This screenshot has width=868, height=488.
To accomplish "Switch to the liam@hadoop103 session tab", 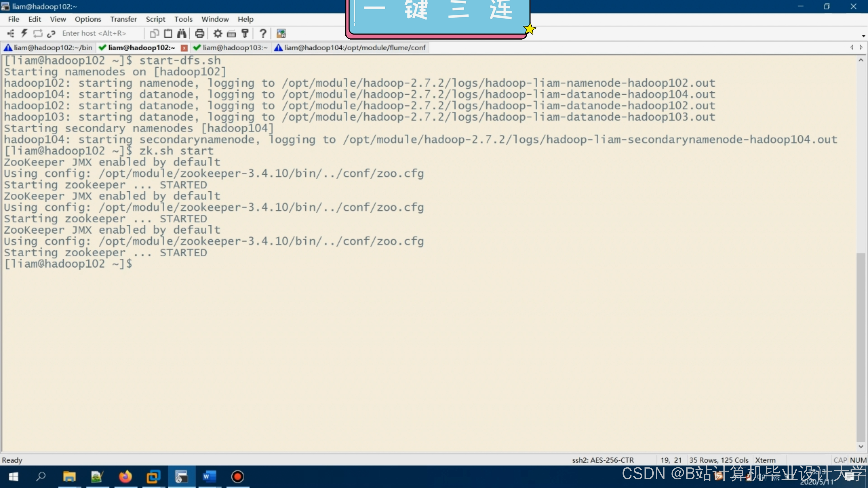I will (x=235, y=47).
